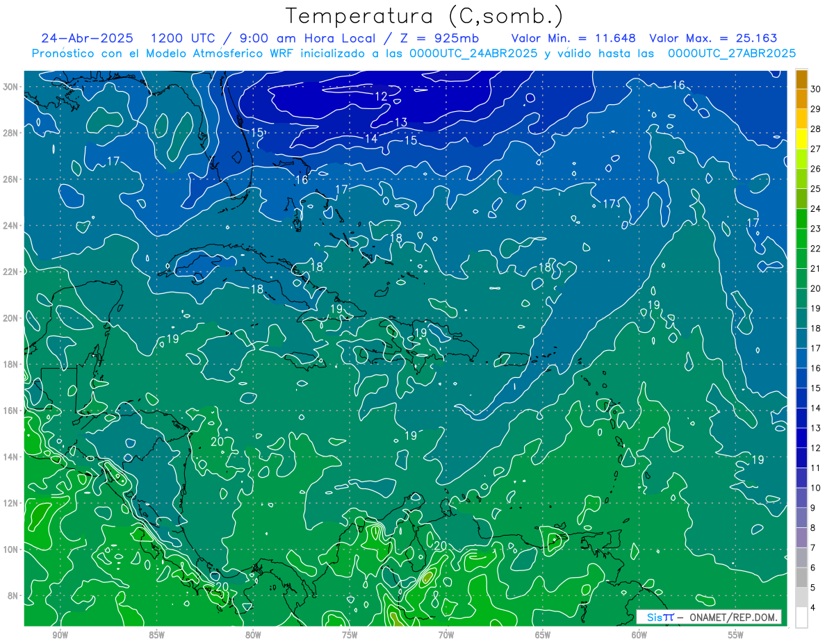Viewport: 834px width, 644px height.
Task: Click the yellow legend swatch between 27 and 28
Action: [801, 139]
